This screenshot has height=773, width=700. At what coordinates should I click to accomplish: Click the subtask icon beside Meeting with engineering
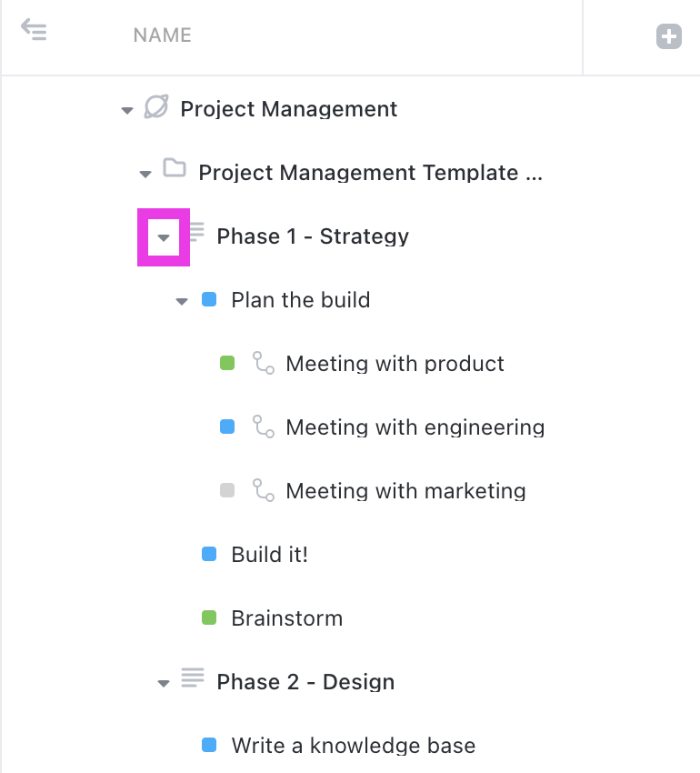[x=263, y=427]
